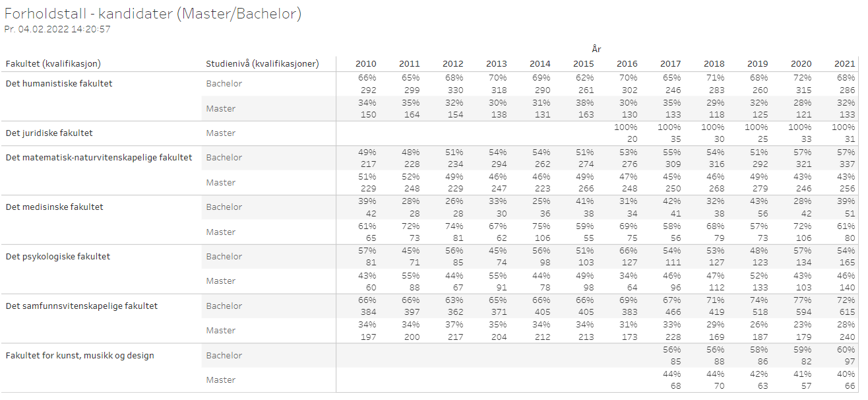Screen dimensions: 868x400
Task: Select the Fakultet (kvalifikasjon) column header
Action: click(x=53, y=64)
